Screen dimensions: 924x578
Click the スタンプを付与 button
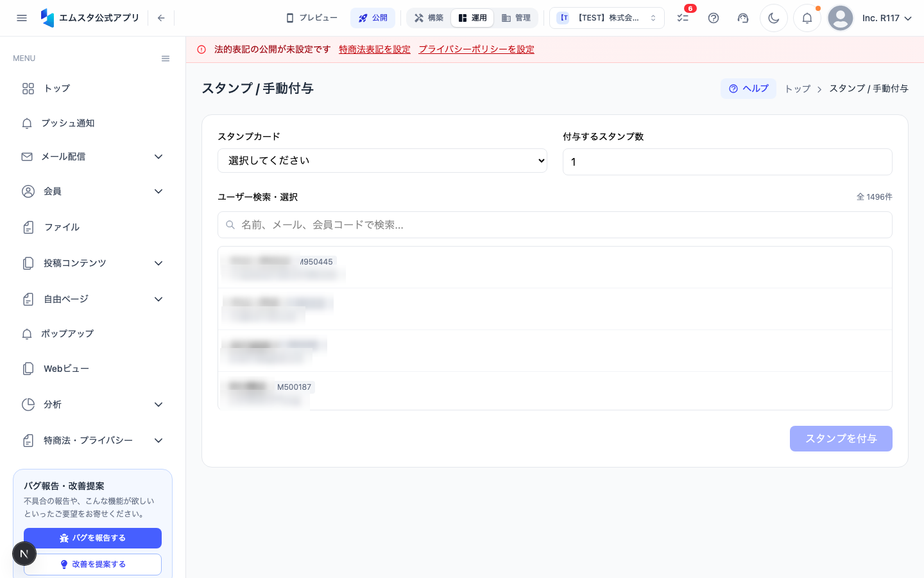tap(841, 439)
